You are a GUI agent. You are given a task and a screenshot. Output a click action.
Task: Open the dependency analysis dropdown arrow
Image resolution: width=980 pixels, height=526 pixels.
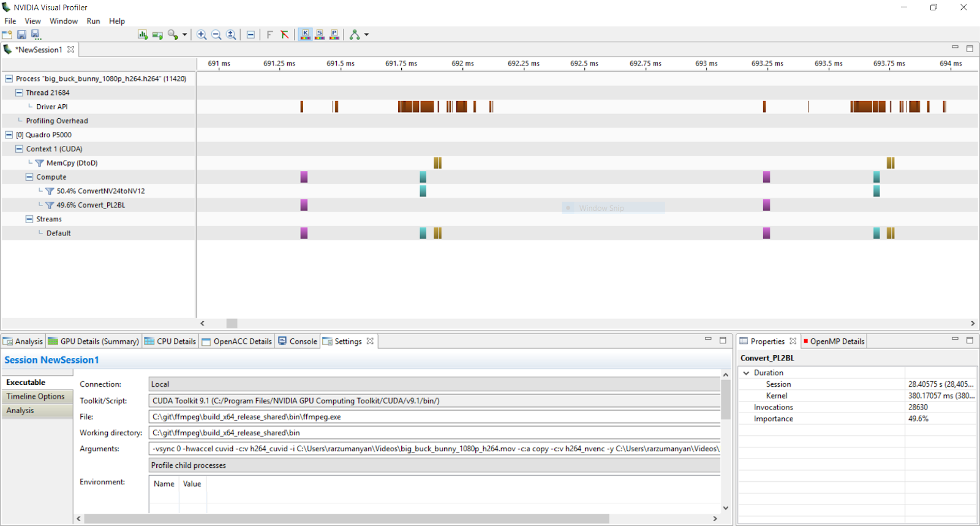[367, 35]
